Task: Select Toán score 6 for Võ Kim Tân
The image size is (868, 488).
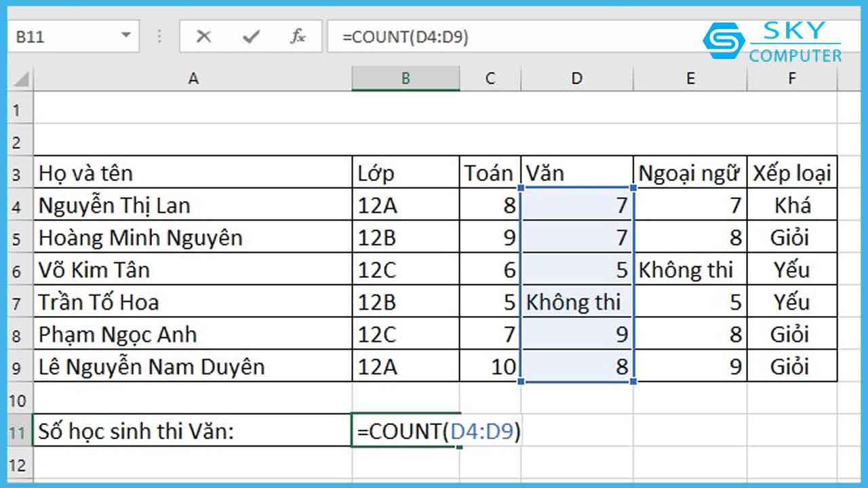Action: click(490, 270)
